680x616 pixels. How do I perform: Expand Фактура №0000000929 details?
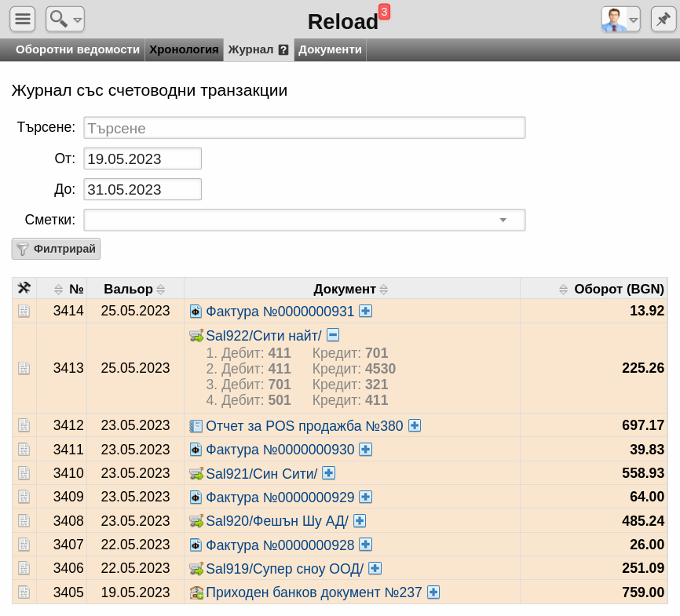366,497
